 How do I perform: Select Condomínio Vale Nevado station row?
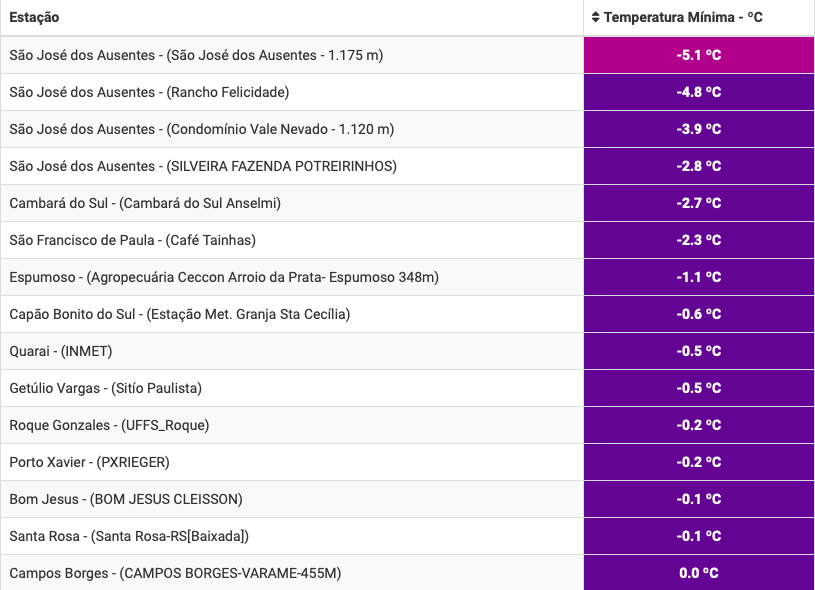click(201, 129)
